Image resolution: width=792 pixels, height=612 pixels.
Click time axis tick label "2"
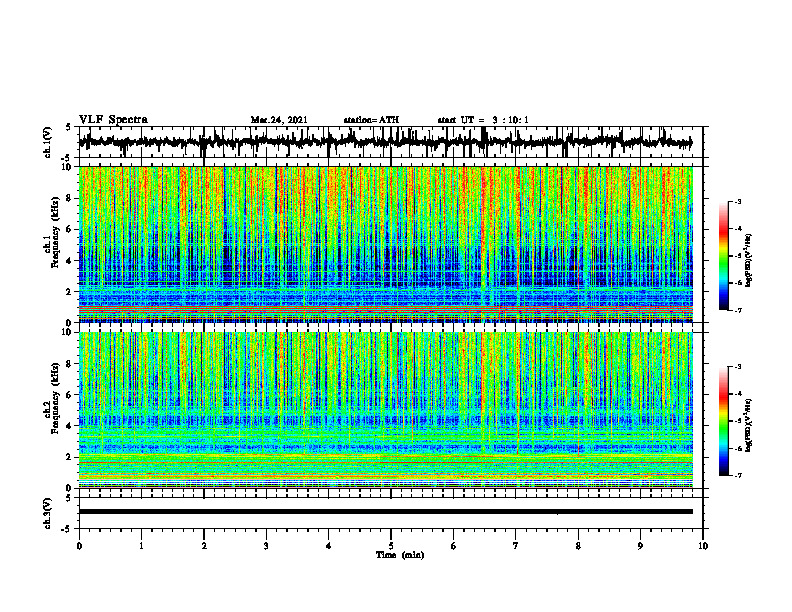(x=204, y=546)
